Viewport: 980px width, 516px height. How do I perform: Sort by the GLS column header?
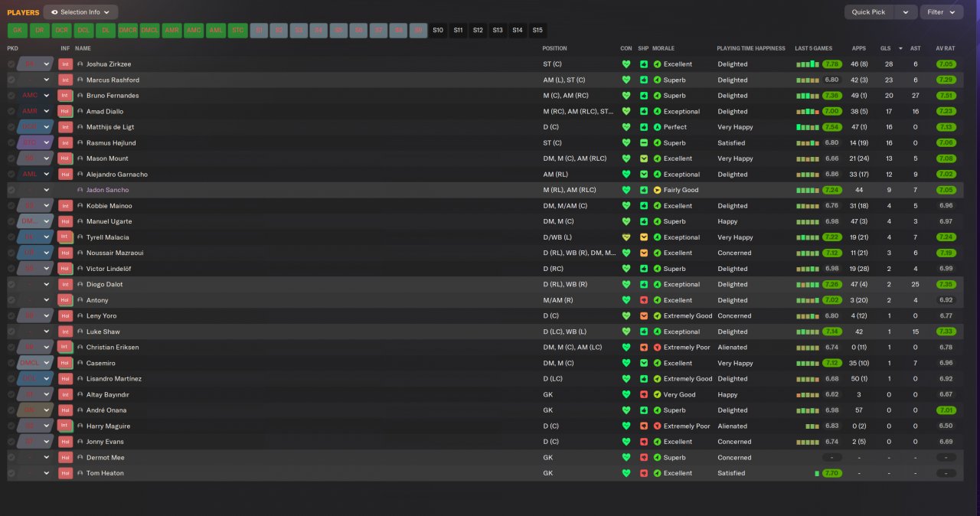click(x=886, y=48)
